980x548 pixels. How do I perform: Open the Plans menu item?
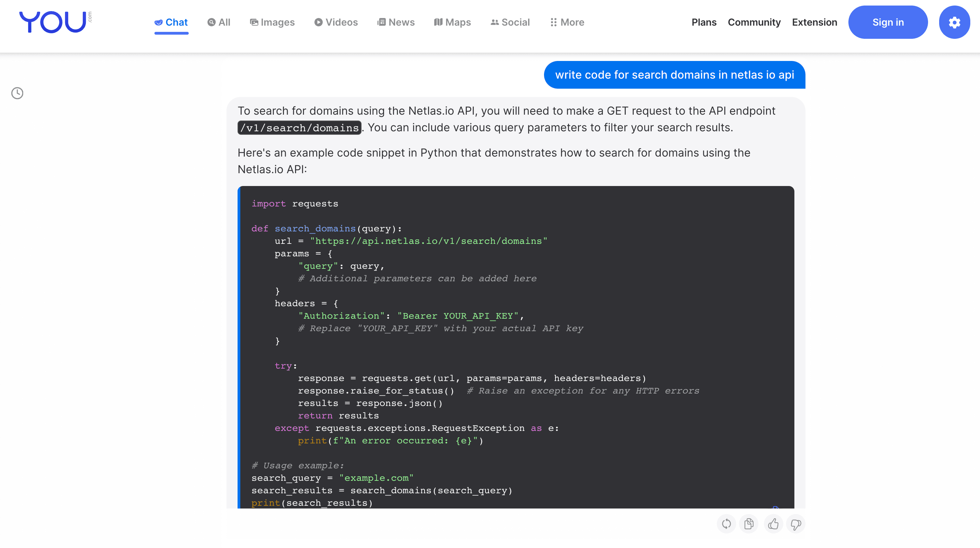(705, 21)
